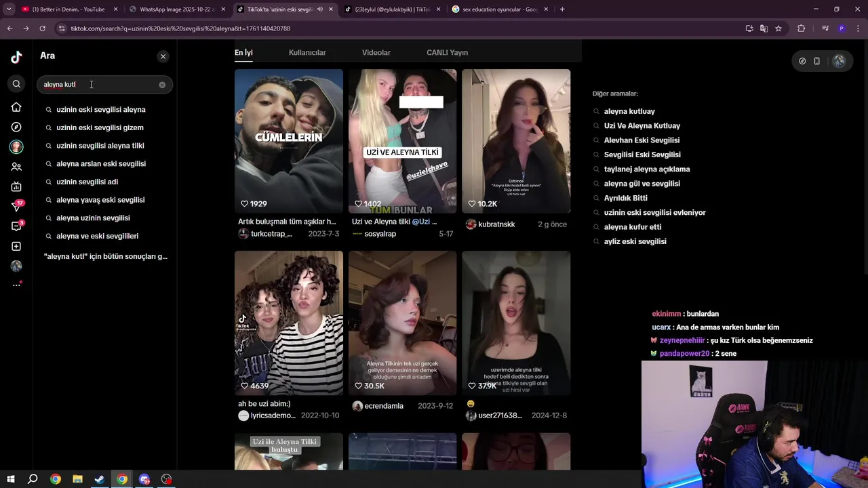Open a new browser tab with plus button
This screenshot has width=868, height=488.
point(562,9)
